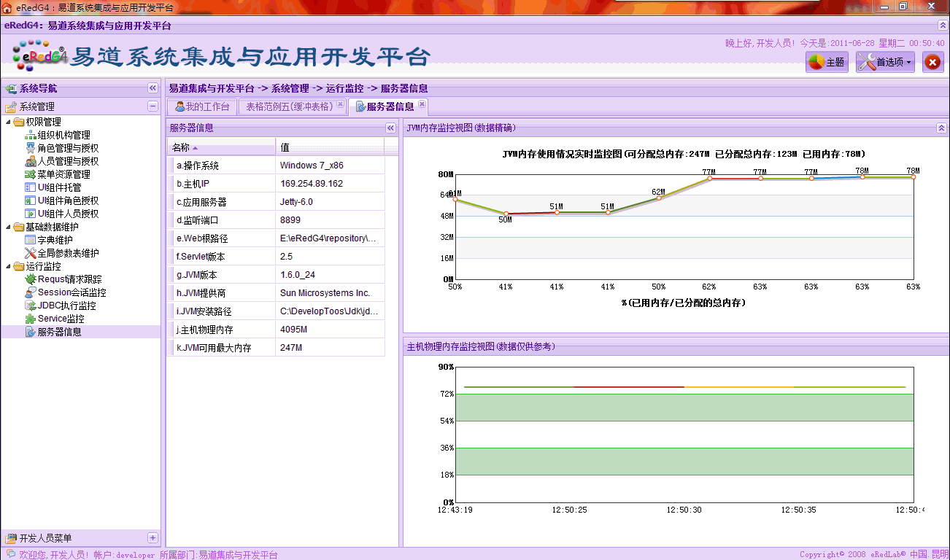Collapse the 运行监控 folder node
Viewport: 950px width, 560px height.
click(x=9, y=266)
